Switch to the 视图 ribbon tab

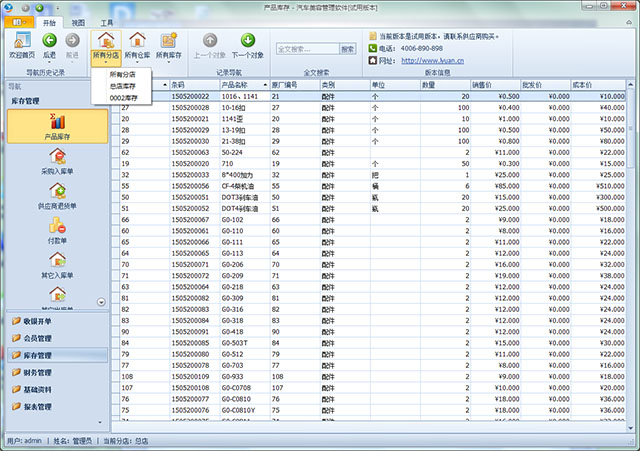click(78, 23)
